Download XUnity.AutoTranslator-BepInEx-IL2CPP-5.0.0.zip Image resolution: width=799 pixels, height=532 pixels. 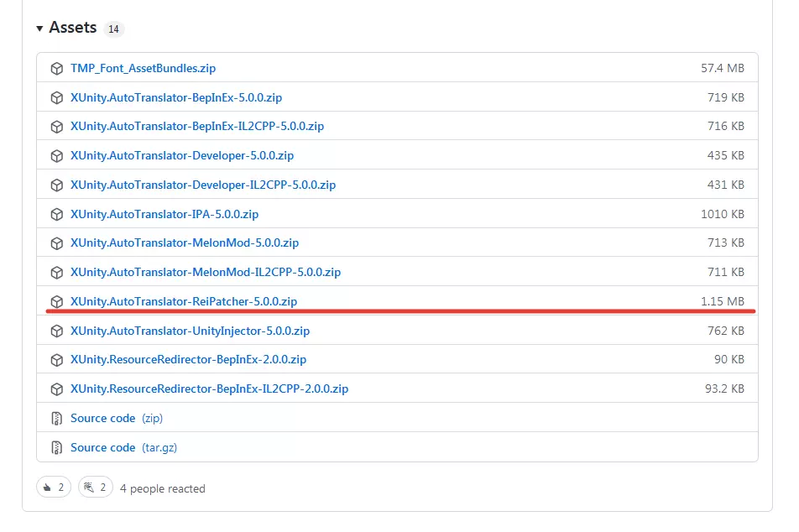tap(197, 126)
